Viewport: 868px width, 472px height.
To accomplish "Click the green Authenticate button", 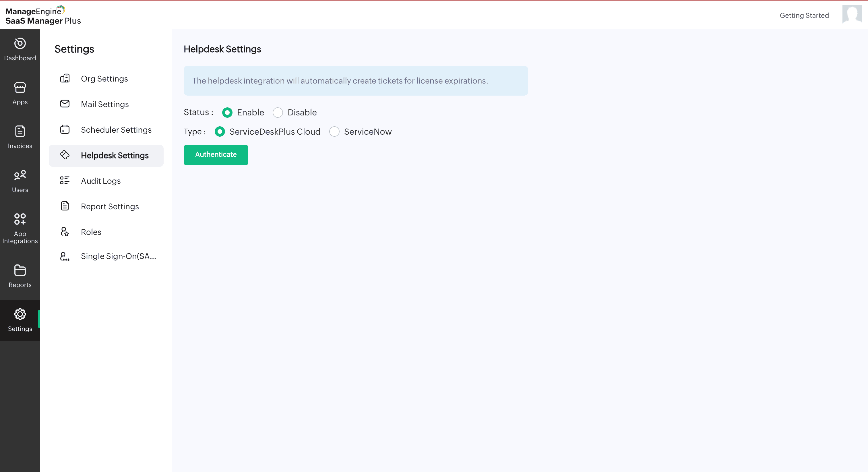I will pos(216,155).
